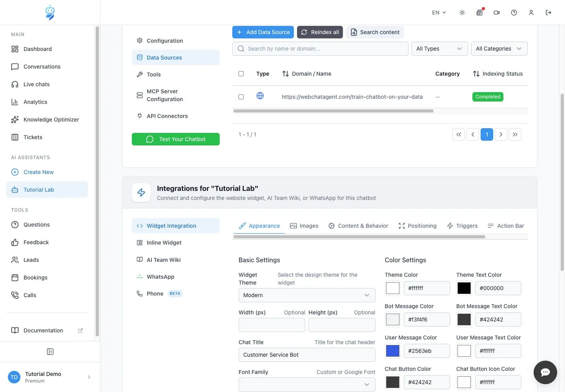The image size is (565, 392).
Task: Select Inline Widget menu item
Action: 176,243
